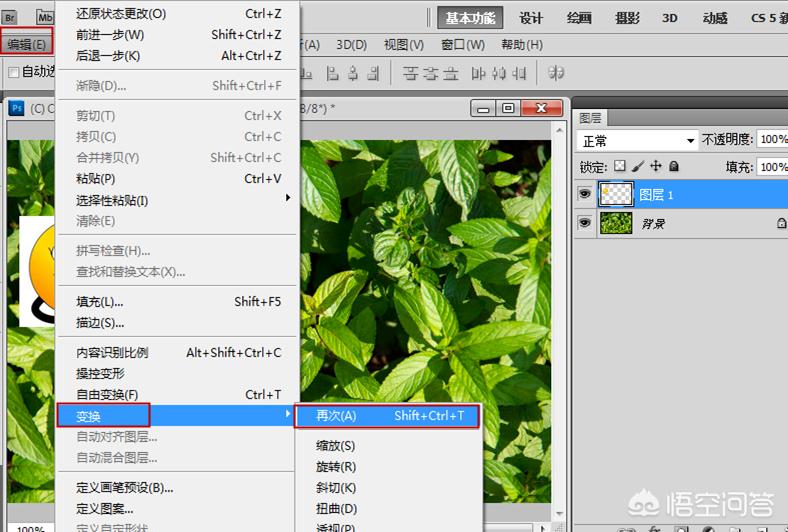Screen dimensions: 788x532
Task: Select 操控变形 in the edit menu
Action: click(178, 374)
